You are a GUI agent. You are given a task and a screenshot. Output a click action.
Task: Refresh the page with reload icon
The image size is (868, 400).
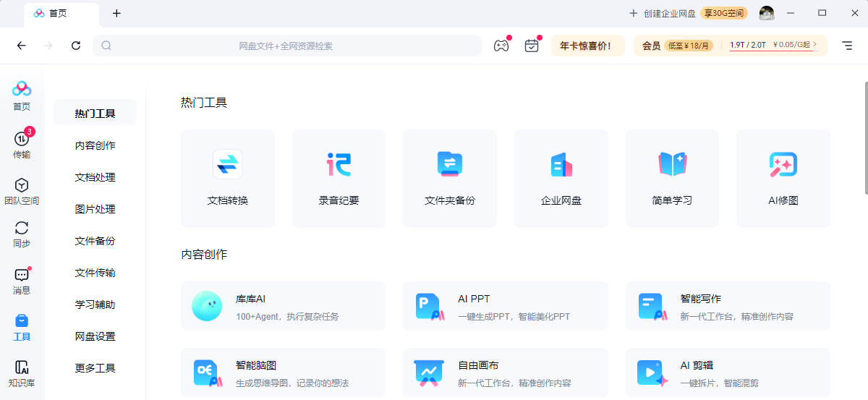pos(76,46)
